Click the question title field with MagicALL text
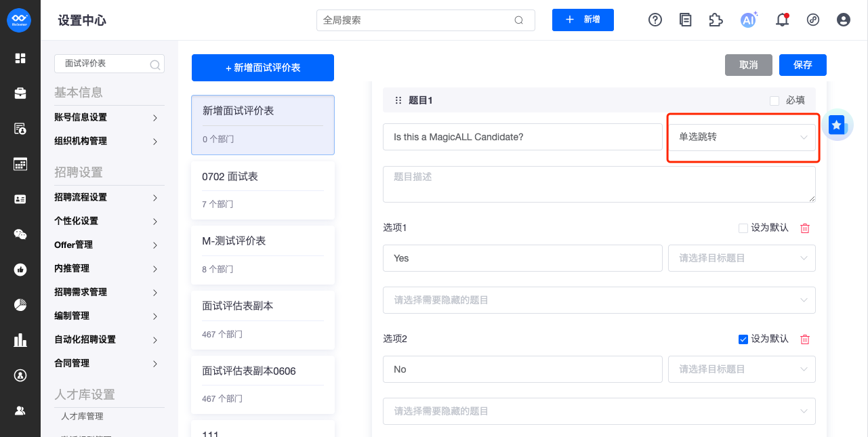This screenshot has height=437, width=868. pos(522,137)
